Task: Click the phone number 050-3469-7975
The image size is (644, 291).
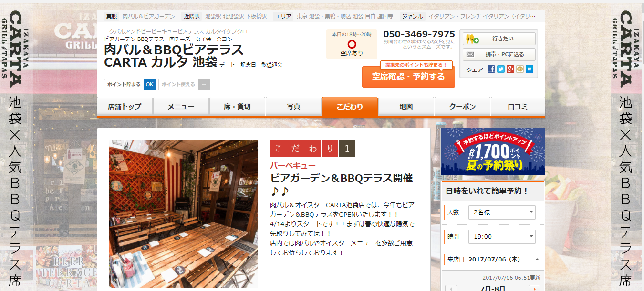Action: 419,34
